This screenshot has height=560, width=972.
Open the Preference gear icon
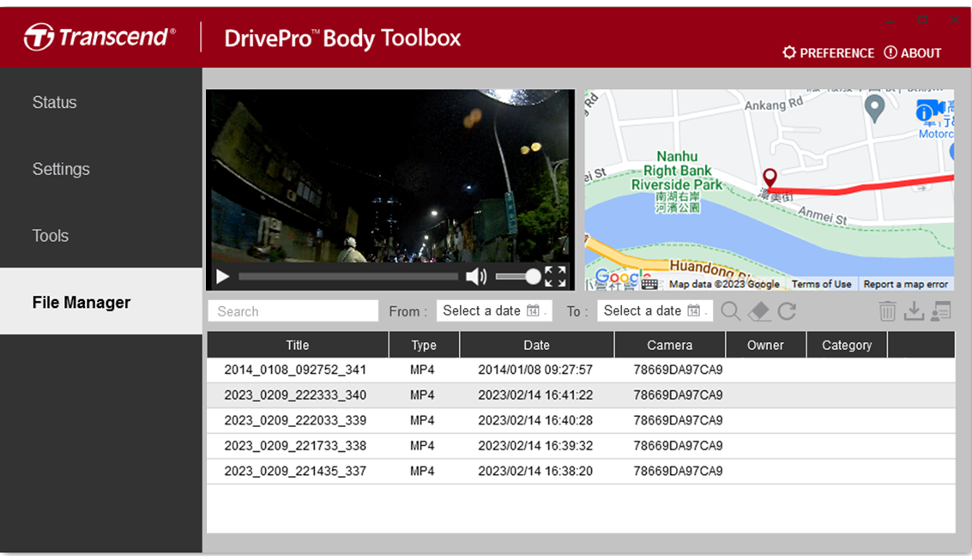(x=789, y=52)
